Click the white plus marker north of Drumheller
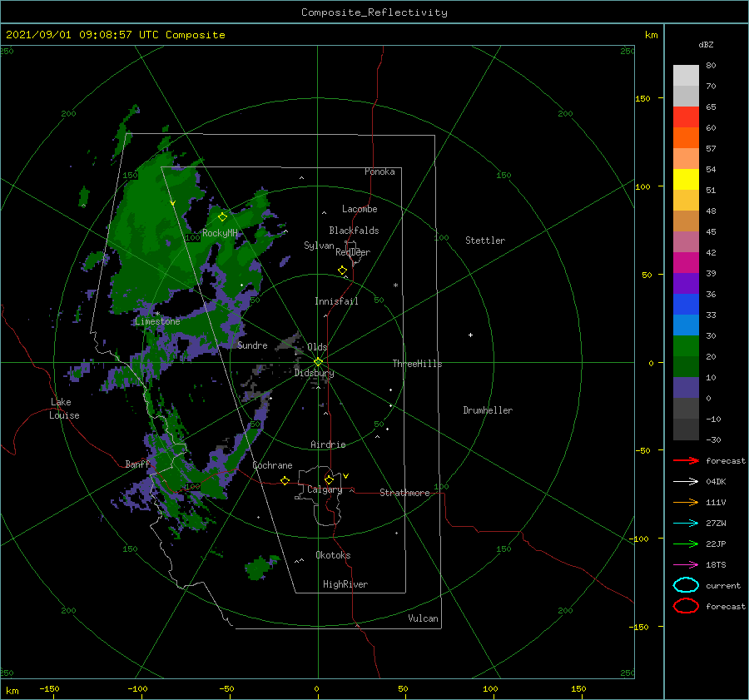Screen dimensions: 749x700 click(470, 335)
